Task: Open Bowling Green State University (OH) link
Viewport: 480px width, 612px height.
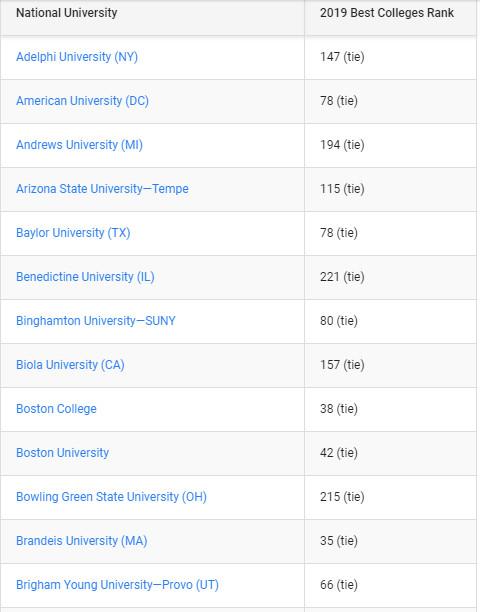Action: point(111,497)
